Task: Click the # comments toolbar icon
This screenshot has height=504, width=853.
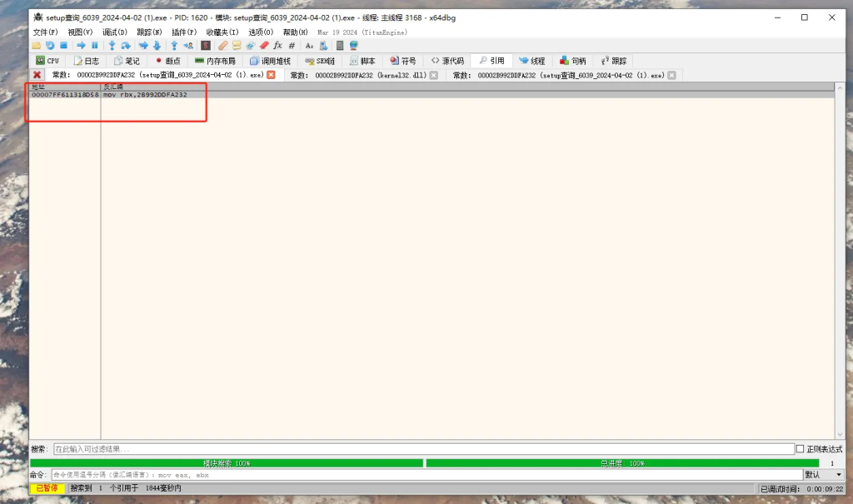Action: (x=292, y=45)
